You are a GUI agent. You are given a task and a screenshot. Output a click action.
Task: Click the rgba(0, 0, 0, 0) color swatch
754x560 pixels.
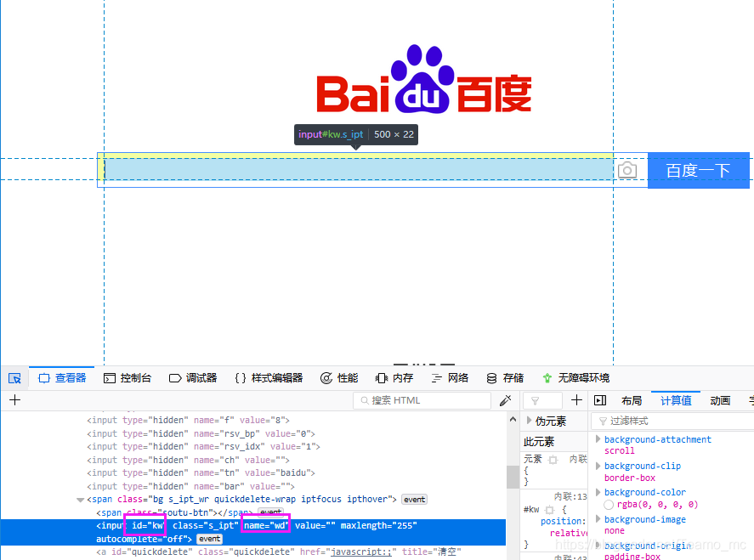(x=609, y=505)
